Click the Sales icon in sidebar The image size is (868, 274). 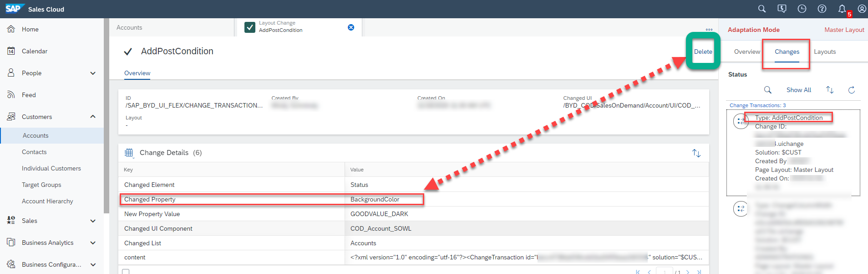point(11,221)
